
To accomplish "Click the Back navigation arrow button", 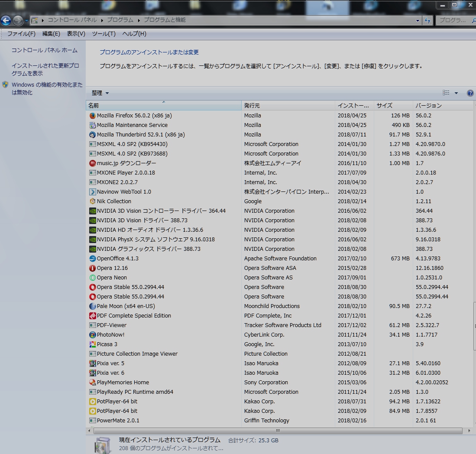I will click(x=6, y=20).
